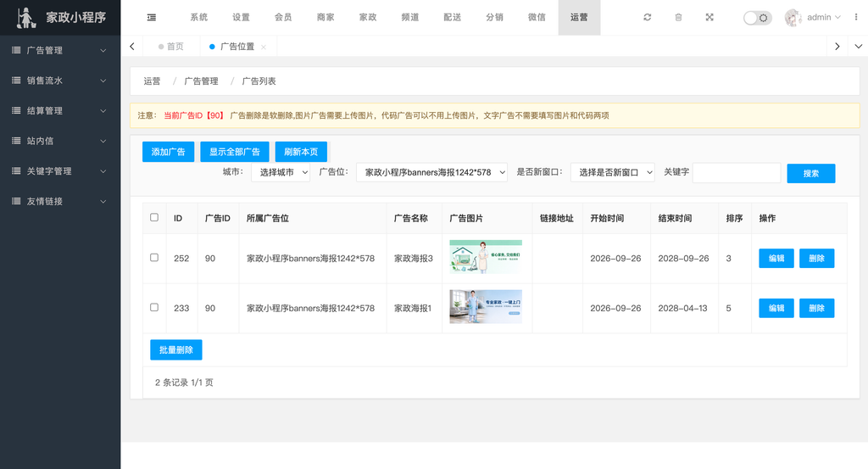This screenshot has height=469, width=868.
Task: Open the 配送 top menu
Action: [453, 18]
